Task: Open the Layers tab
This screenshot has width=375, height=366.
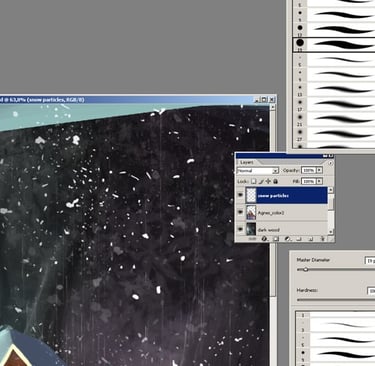Action: 247,162
